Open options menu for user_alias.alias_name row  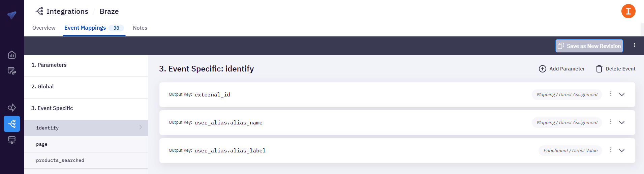[x=611, y=122]
